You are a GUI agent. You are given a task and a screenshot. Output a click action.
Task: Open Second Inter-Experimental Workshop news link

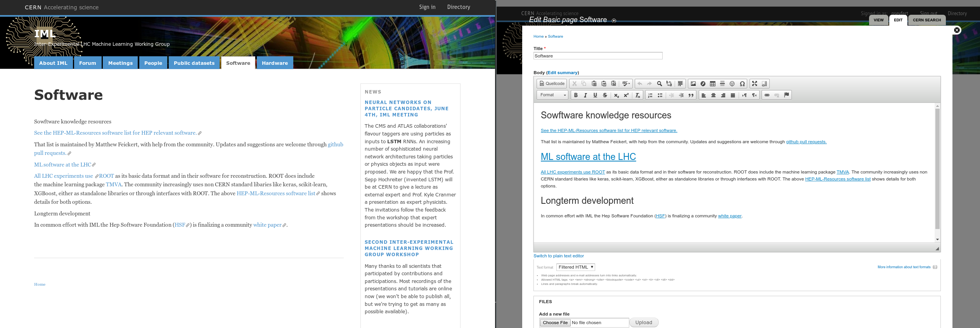[409, 248]
